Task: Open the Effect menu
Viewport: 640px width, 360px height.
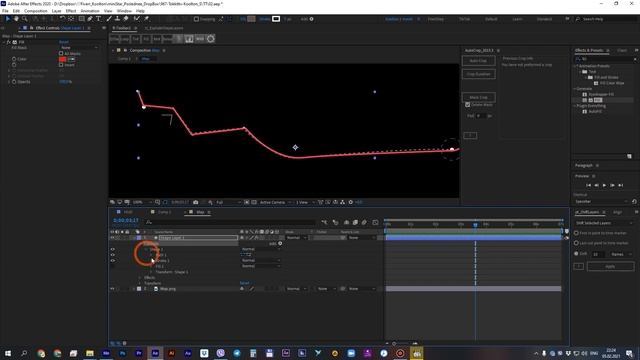Action: tap(71, 11)
